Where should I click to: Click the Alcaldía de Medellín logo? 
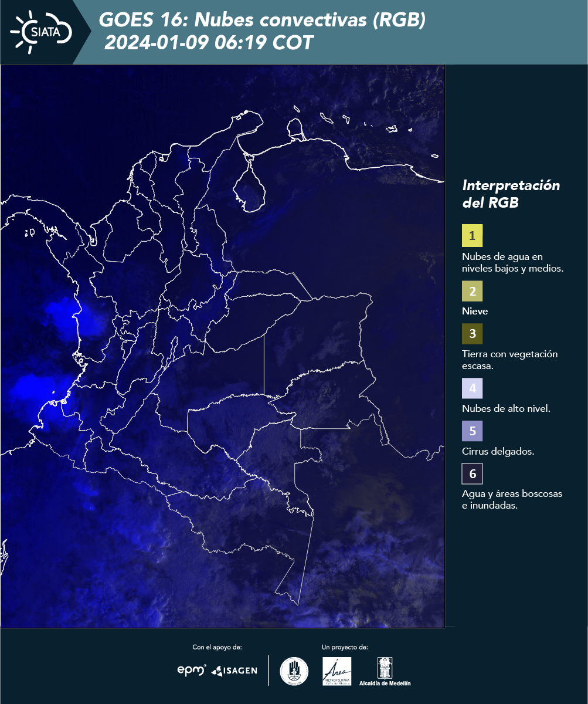(385, 671)
